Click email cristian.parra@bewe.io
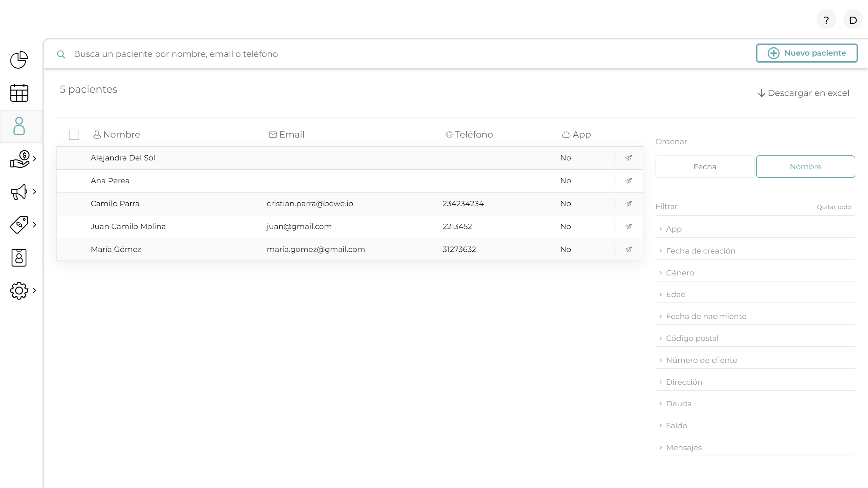Image resolution: width=868 pixels, height=488 pixels. (310, 204)
